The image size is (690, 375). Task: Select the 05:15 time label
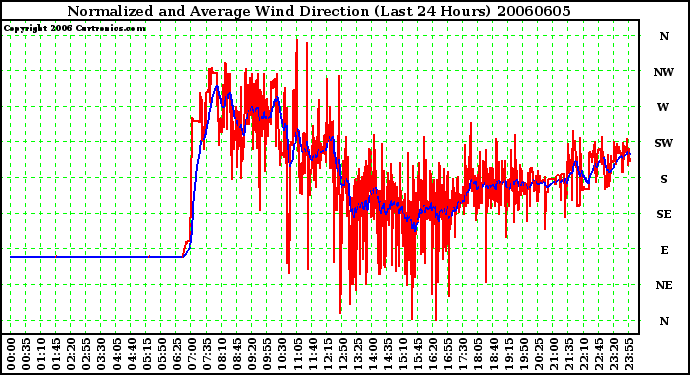pyautogui.click(x=147, y=354)
